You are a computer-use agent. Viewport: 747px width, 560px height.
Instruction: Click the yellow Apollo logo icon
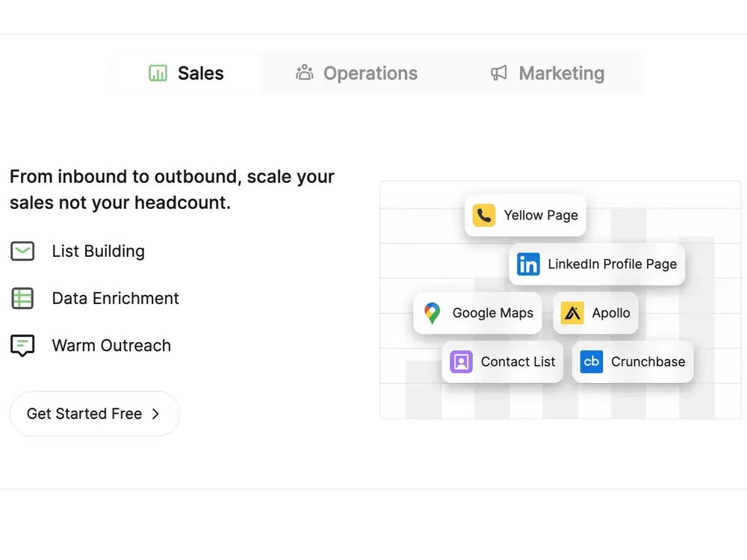[572, 313]
